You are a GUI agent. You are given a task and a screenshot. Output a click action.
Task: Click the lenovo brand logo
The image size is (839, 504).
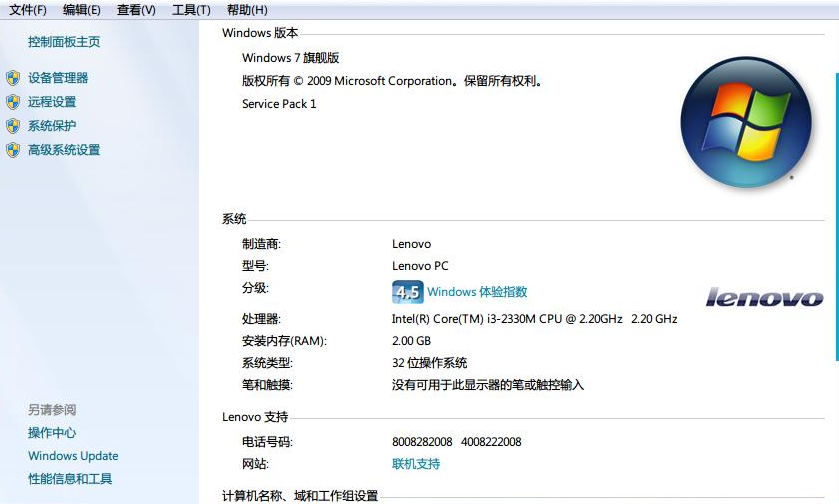764,297
